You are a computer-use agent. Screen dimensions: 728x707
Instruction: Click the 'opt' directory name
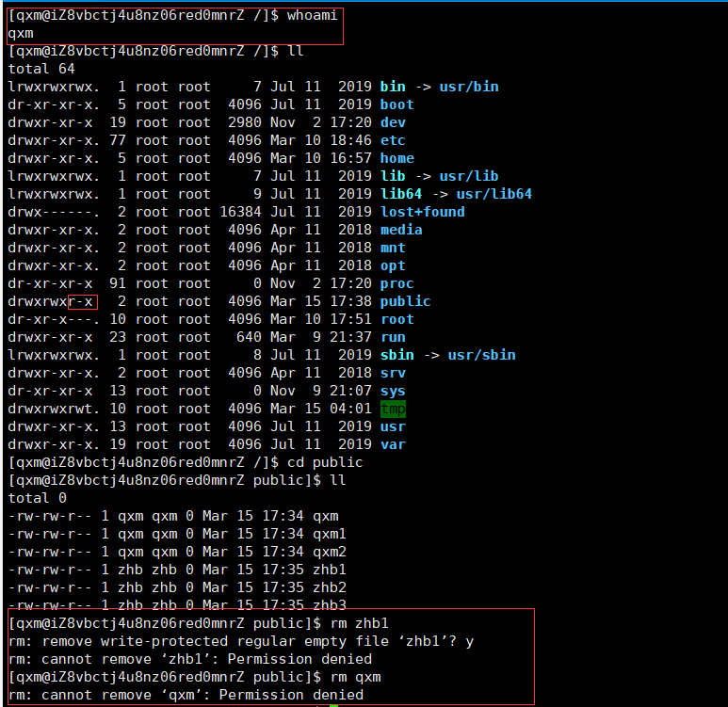click(x=393, y=266)
